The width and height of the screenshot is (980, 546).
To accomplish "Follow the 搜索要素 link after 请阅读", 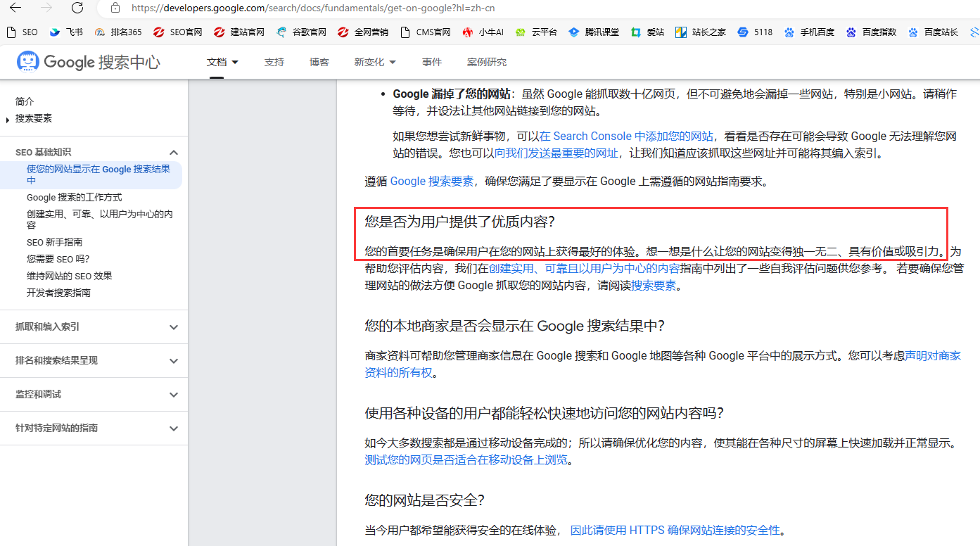I will pos(654,286).
